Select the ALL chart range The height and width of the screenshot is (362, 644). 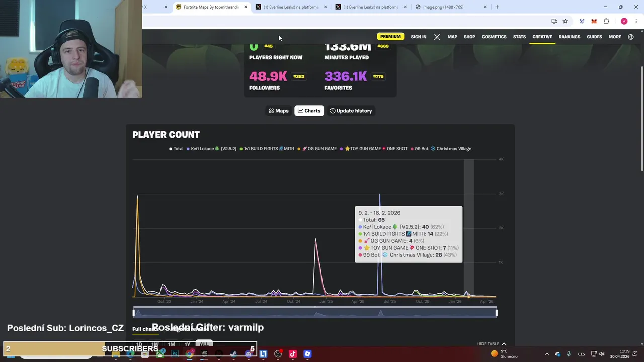pos(203,344)
